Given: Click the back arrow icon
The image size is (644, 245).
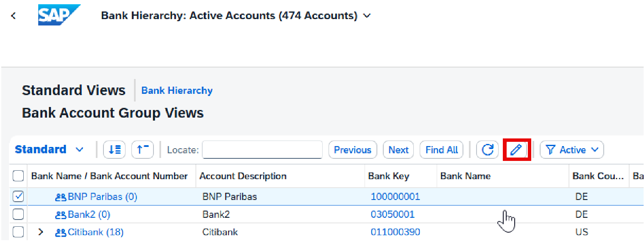Looking at the screenshot, I should click(x=14, y=16).
